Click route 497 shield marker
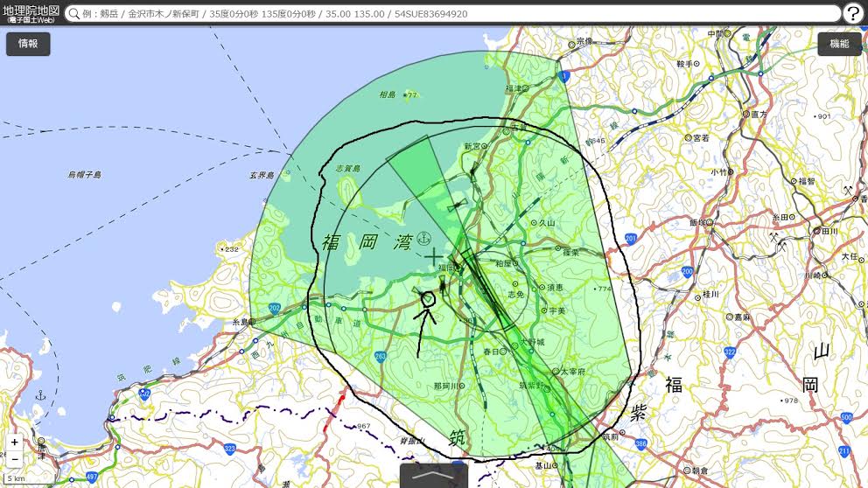This screenshot has width=868, height=488. pos(92,476)
